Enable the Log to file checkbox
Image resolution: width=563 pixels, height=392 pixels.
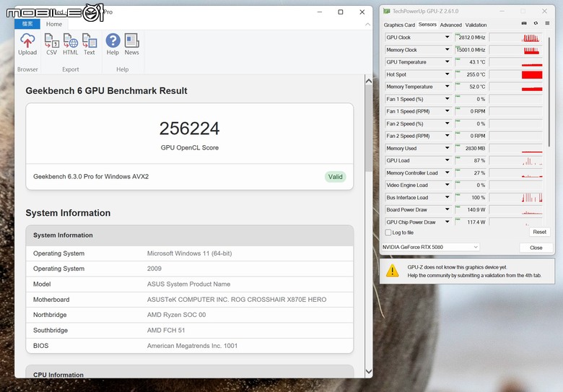[x=388, y=232]
